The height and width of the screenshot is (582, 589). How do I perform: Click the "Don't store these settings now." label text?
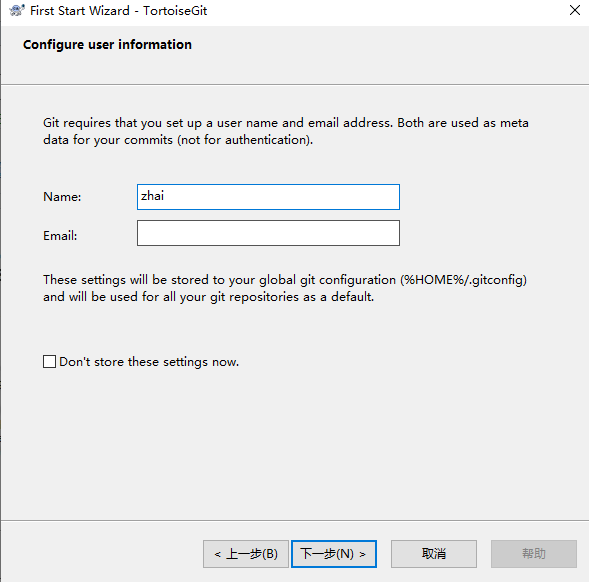[149, 362]
